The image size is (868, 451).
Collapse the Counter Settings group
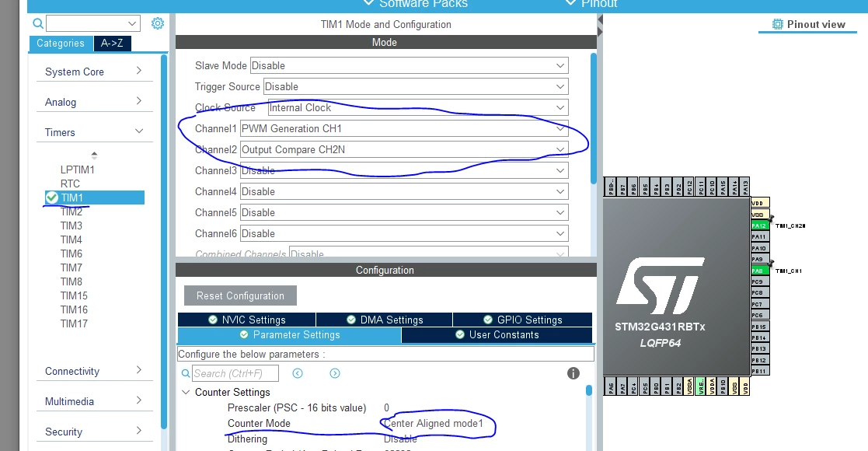click(x=186, y=392)
